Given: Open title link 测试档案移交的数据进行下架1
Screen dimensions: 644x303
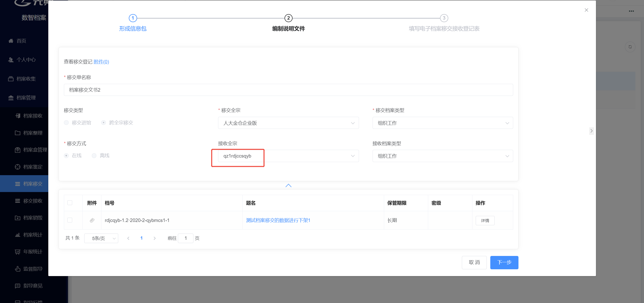Looking at the screenshot, I should click(278, 220).
